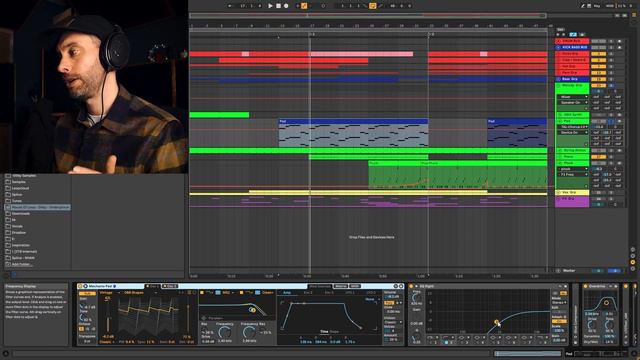Switch to the Osc 1 tab
The image size is (640, 360).
pyautogui.click(x=153, y=286)
